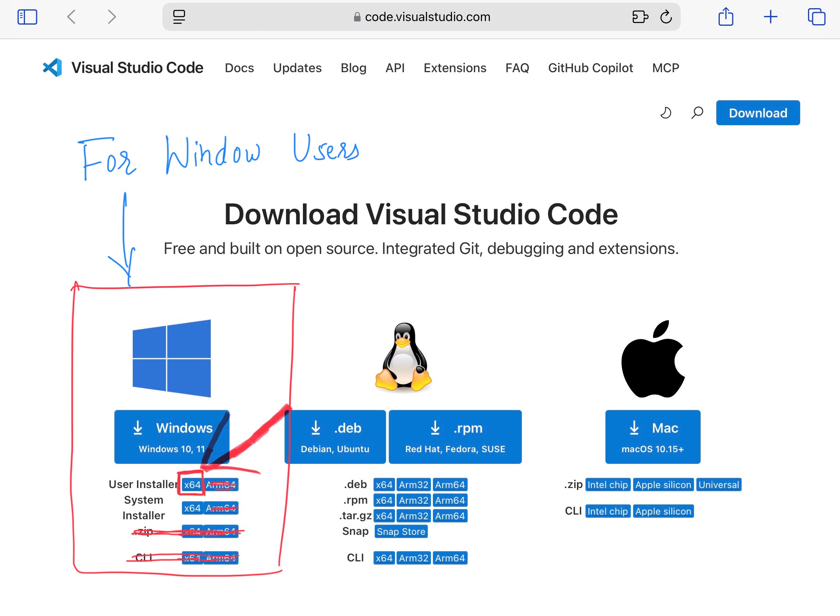Select Linux CLI Arm32 link
840x616 pixels.
(414, 558)
